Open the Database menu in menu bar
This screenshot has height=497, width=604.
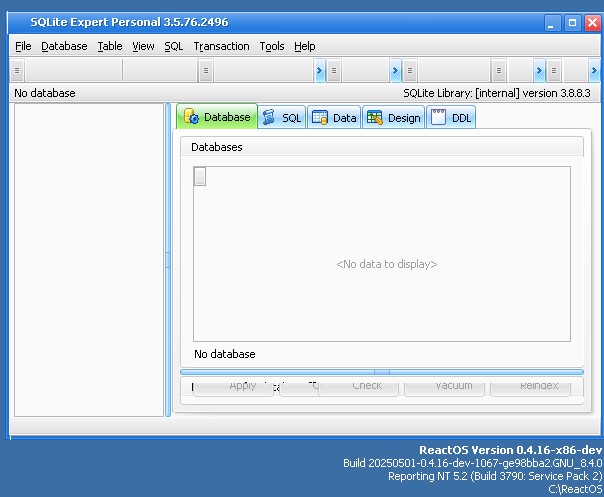[x=64, y=46]
